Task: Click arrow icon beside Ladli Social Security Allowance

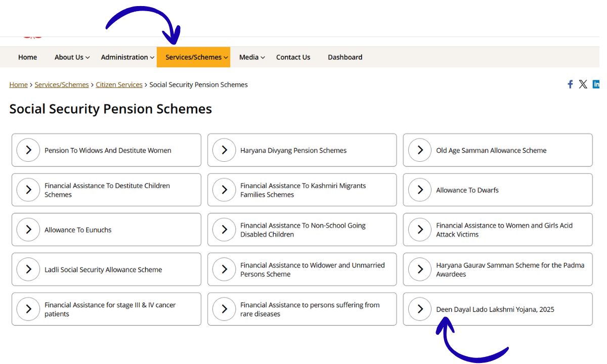Action: click(28, 269)
